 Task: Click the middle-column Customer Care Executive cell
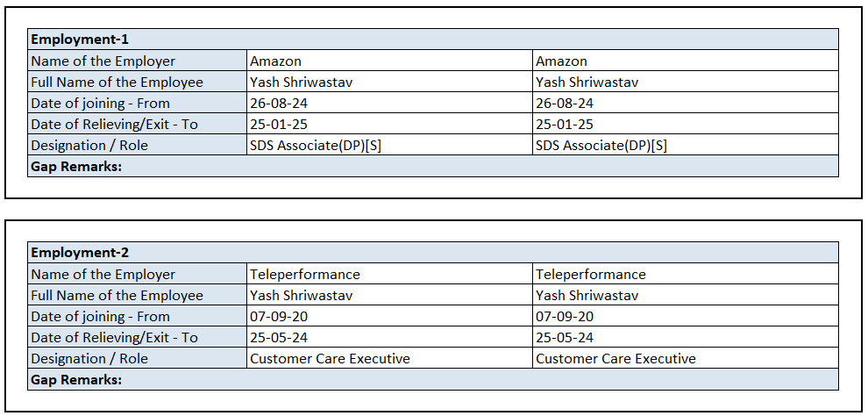330,359
